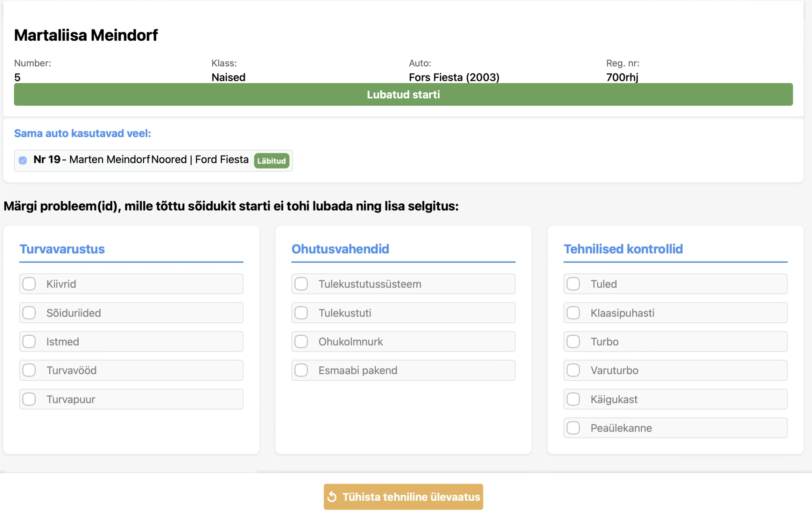The width and height of the screenshot is (812, 516).
Task: Check the Klaasipuhasti item
Action: 573,313
